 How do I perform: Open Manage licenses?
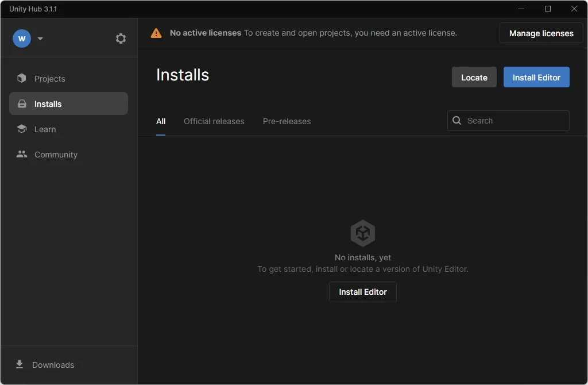541,33
